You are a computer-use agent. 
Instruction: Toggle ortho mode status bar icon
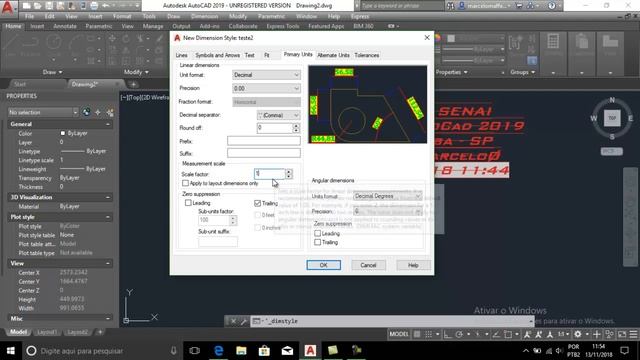448,334
